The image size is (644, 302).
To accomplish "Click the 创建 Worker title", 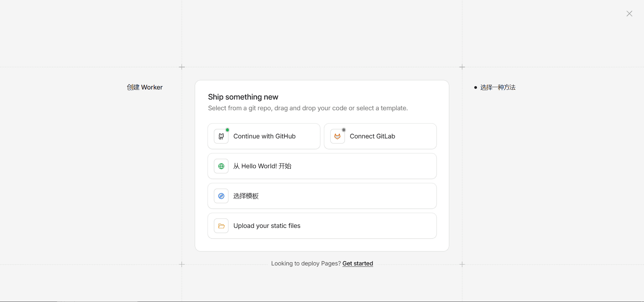I will [x=145, y=87].
